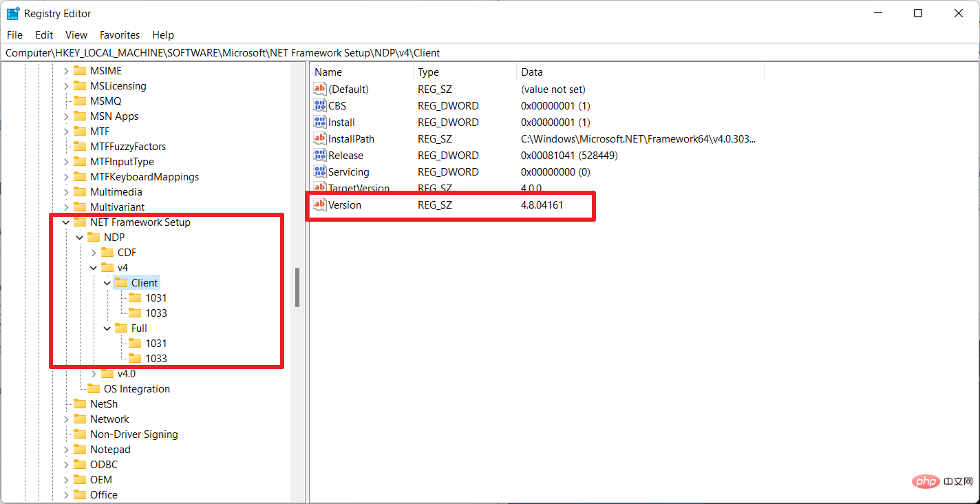Collapse the v4 key
980x504 pixels.
click(94, 267)
